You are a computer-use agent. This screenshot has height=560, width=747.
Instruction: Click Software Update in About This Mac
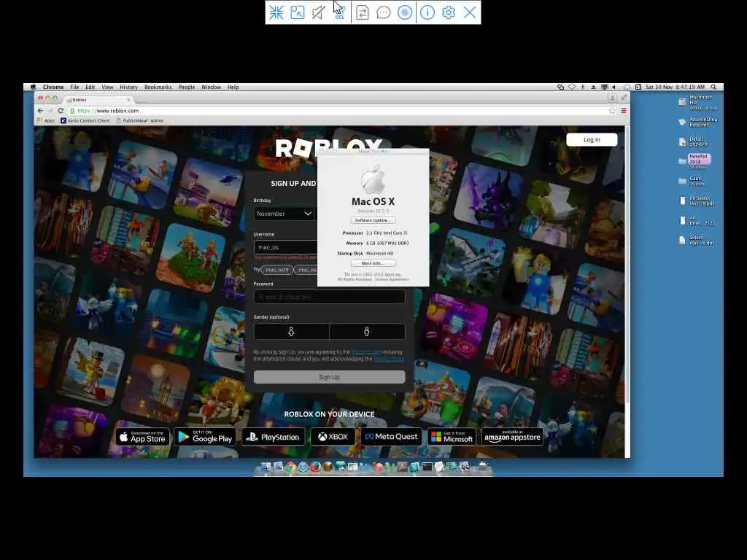pyautogui.click(x=373, y=220)
